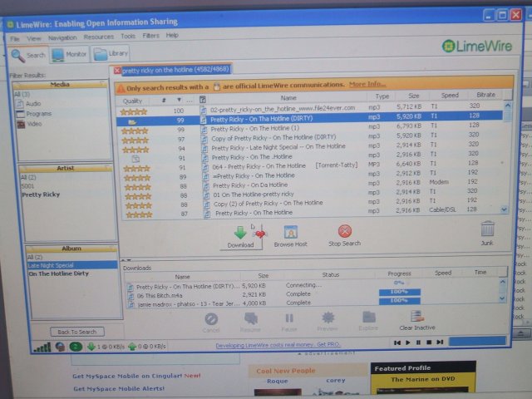Click the Browse Host icon
This screenshot has width=532, height=399.
(290, 231)
